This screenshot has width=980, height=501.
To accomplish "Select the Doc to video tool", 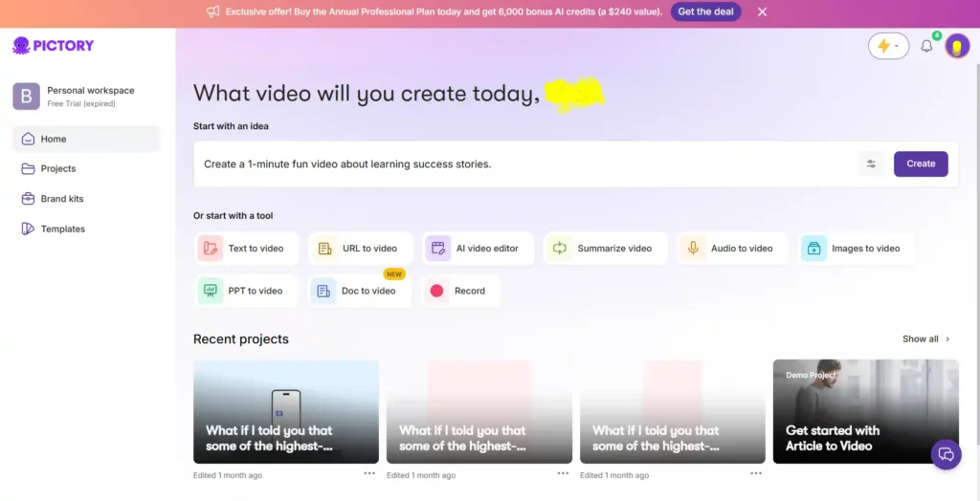I will (x=360, y=291).
